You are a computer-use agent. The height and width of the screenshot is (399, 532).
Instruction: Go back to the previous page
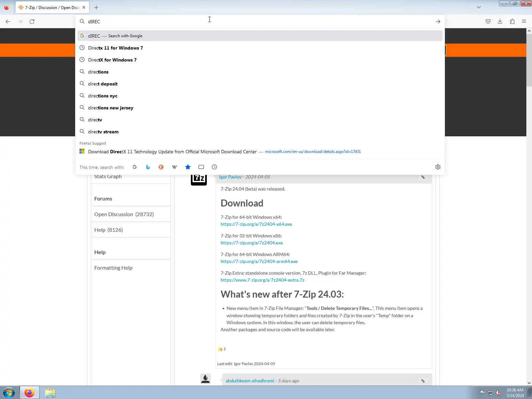(8, 21)
